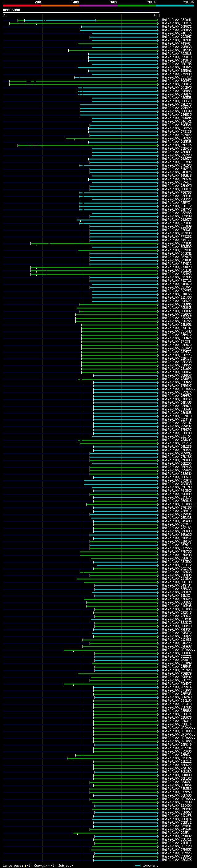
Task: Select label UniRef100_A9BD53
Action: [176, 91]
